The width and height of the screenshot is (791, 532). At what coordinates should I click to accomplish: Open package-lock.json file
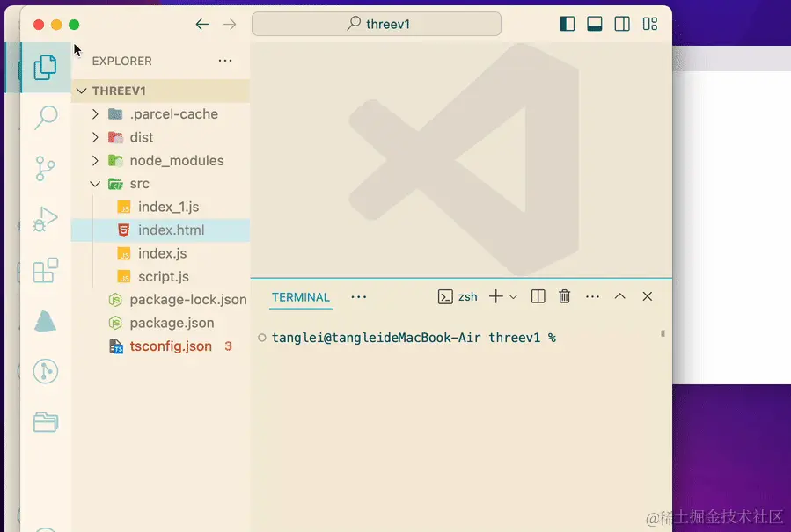pyautogui.click(x=160, y=300)
